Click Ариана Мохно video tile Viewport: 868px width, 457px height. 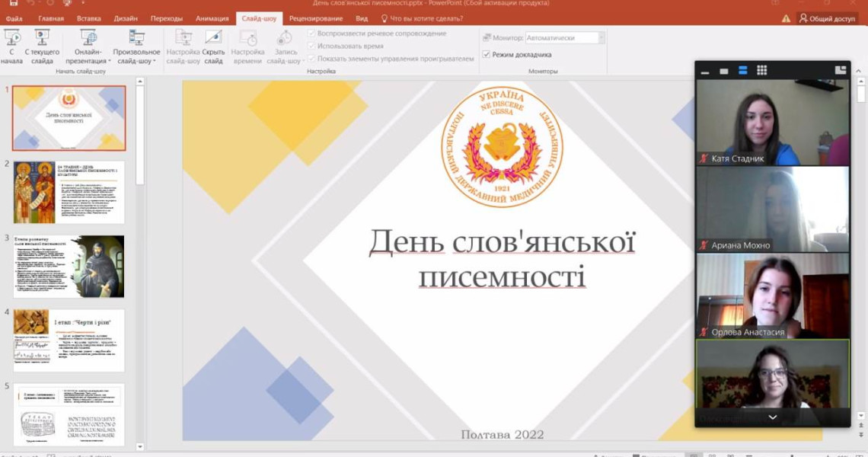773,209
